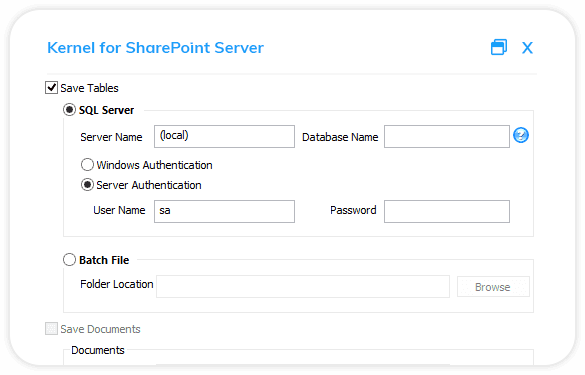585x375 pixels.
Task: Click the User Name label
Action: pyautogui.click(x=119, y=210)
